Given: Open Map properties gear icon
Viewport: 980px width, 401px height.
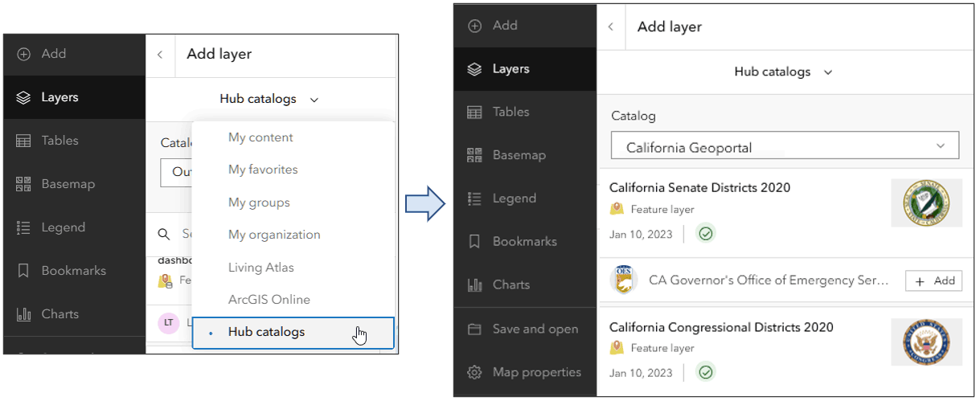Looking at the screenshot, I should [x=474, y=372].
